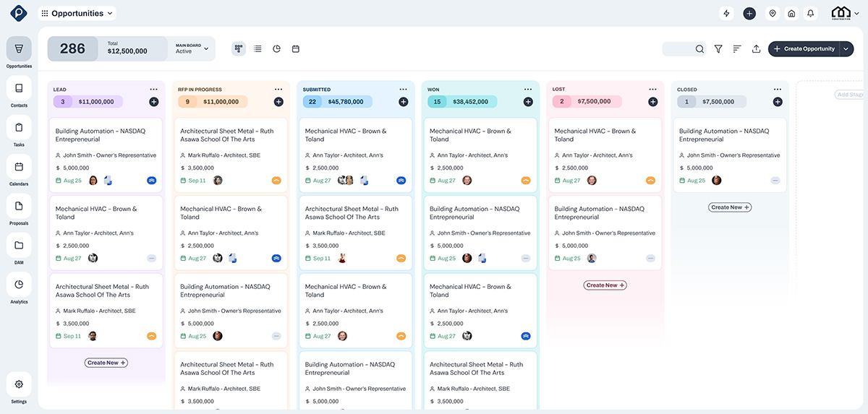The width and height of the screenshot is (868, 414).
Task: Click the app logo at top left
Action: point(19,13)
